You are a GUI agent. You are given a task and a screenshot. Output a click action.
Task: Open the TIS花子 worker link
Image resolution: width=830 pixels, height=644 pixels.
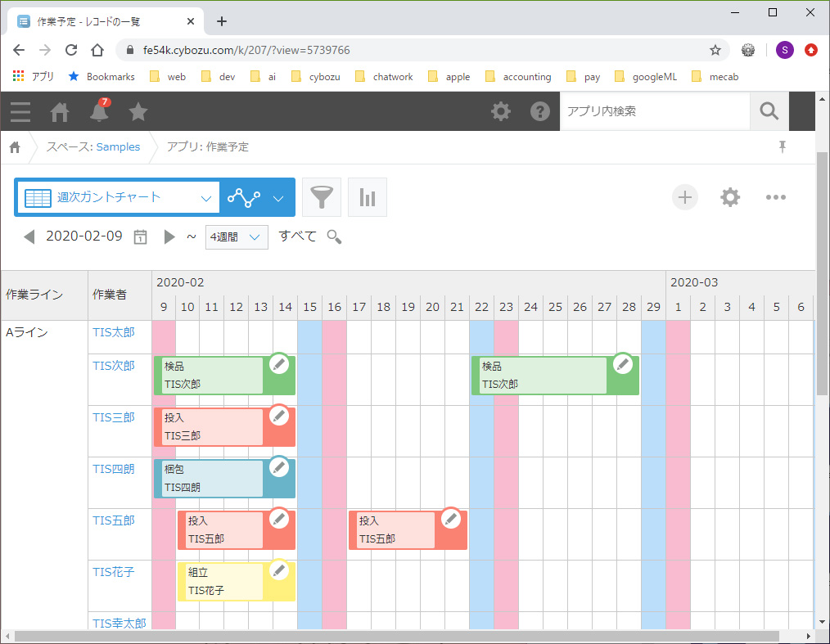click(113, 572)
